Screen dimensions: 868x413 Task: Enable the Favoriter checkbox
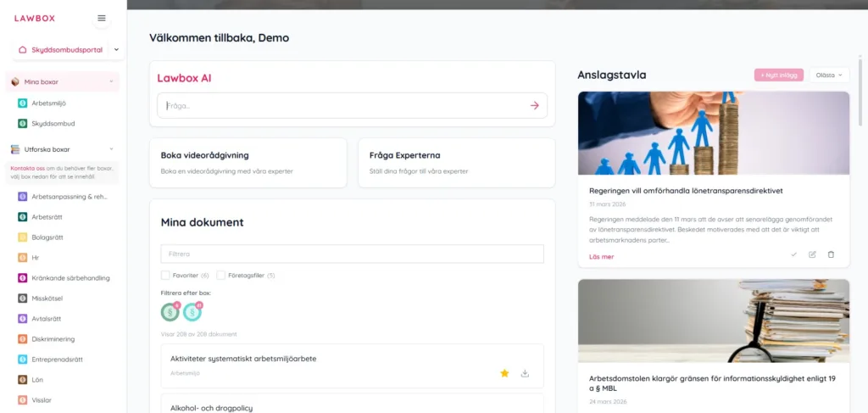tap(165, 275)
